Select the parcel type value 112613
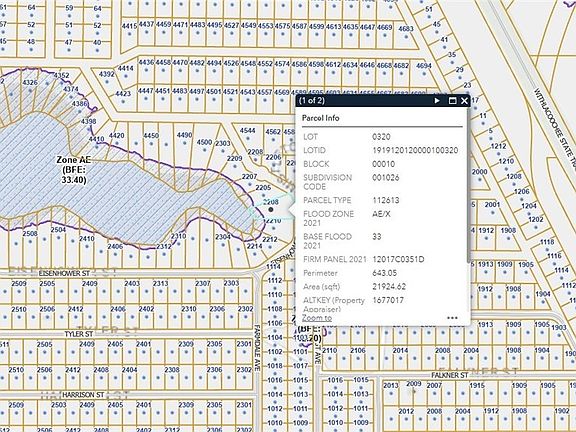Viewport: 576px width, 432px height. coord(385,200)
